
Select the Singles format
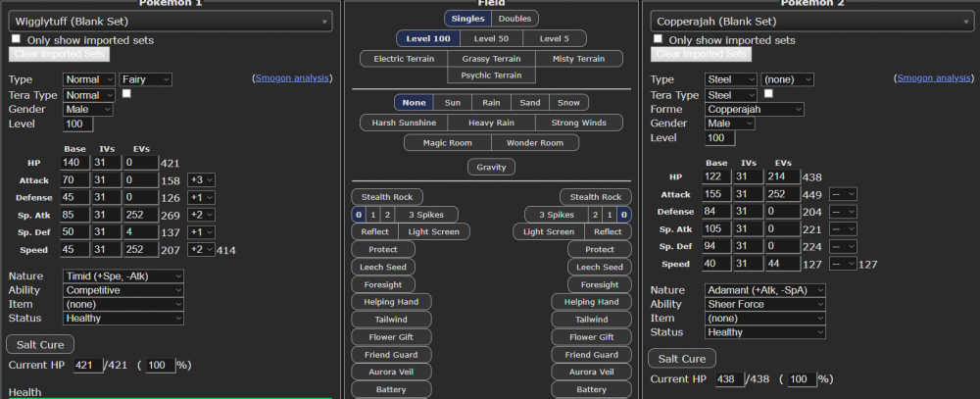click(x=468, y=19)
